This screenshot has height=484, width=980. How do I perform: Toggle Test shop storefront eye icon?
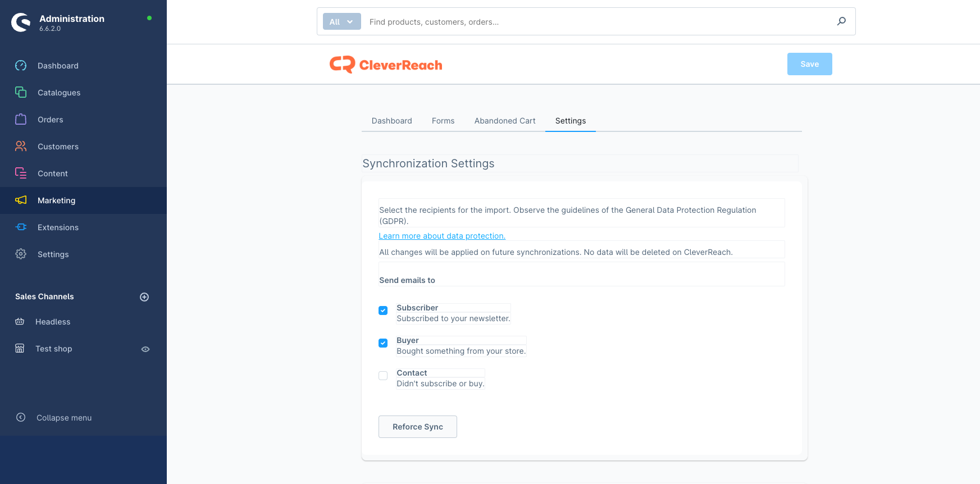point(145,349)
